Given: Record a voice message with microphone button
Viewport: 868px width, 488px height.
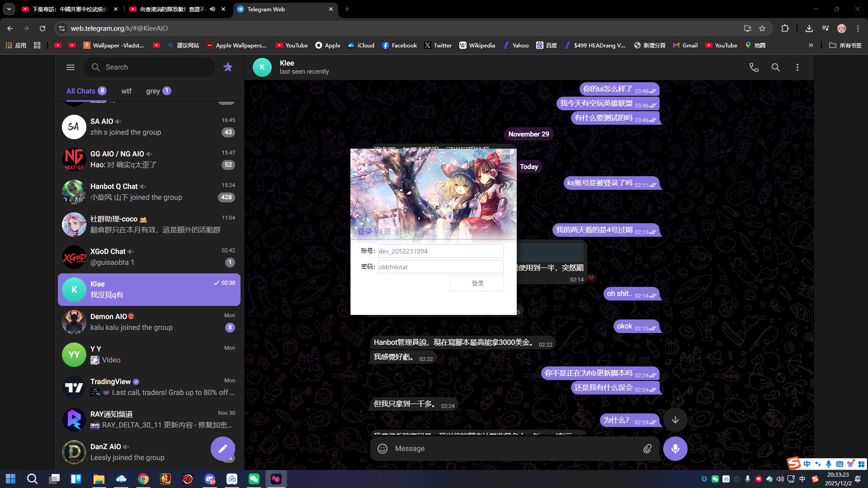Looking at the screenshot, I should click(x=675, y=448).
